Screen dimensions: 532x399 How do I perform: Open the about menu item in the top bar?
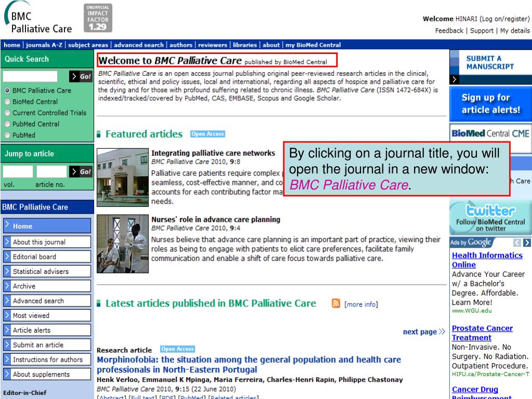[x=271, y=45]
